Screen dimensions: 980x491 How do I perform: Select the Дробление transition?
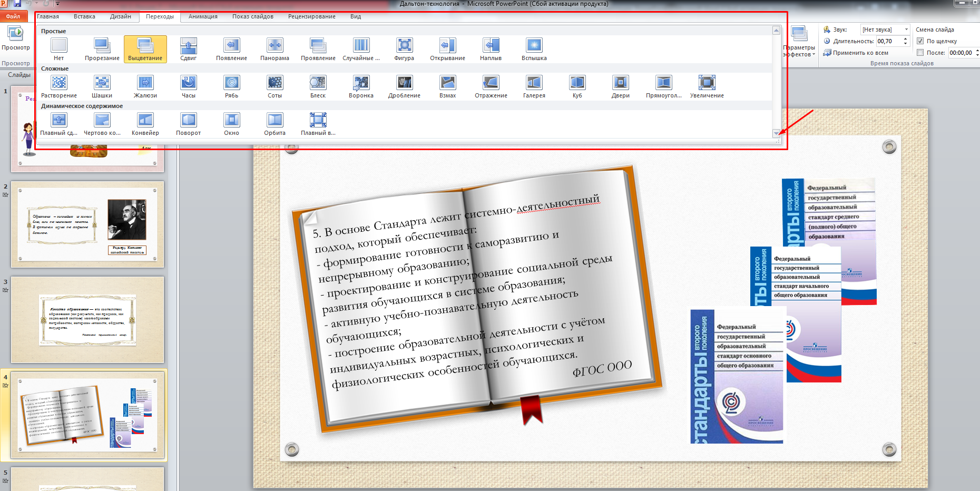tap(405, 87)
